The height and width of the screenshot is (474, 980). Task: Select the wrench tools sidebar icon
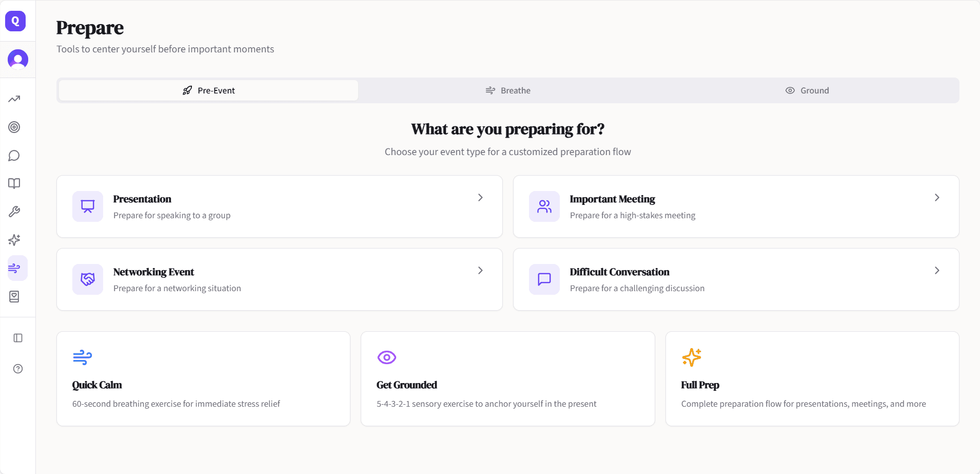tap(14, 212)
